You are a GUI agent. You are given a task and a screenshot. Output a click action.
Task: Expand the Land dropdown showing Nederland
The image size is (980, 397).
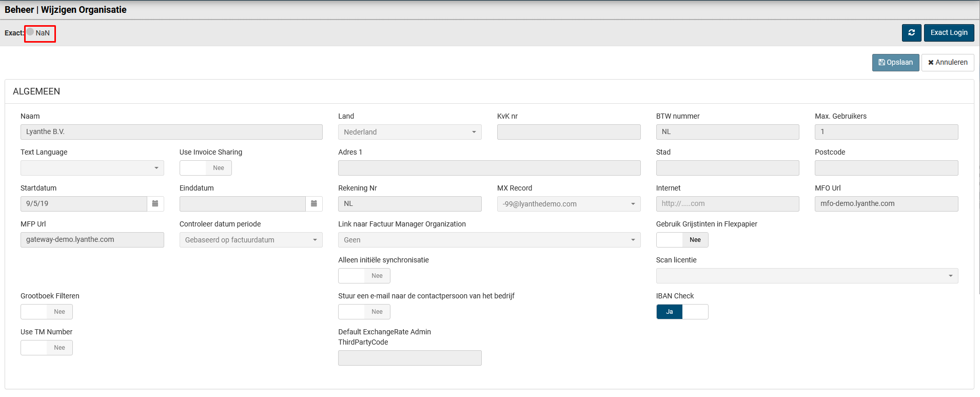pyautogui.click(x=409, y=132)
